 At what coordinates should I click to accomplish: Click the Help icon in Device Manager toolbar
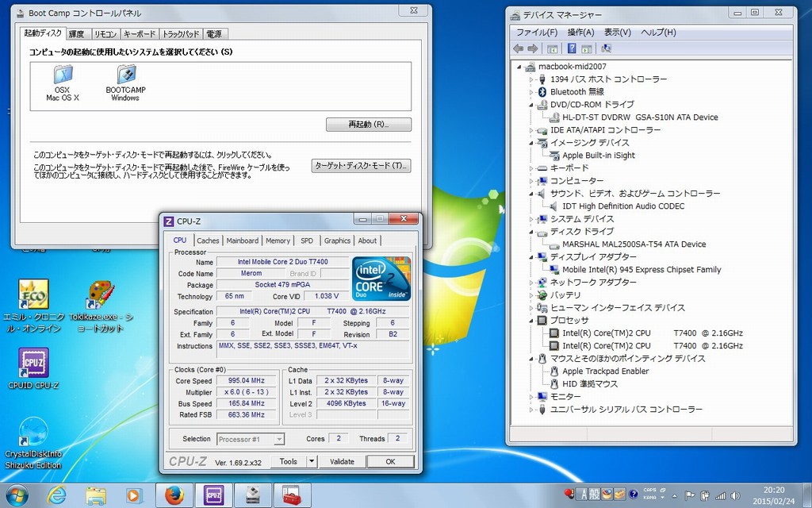pos(572,48)
